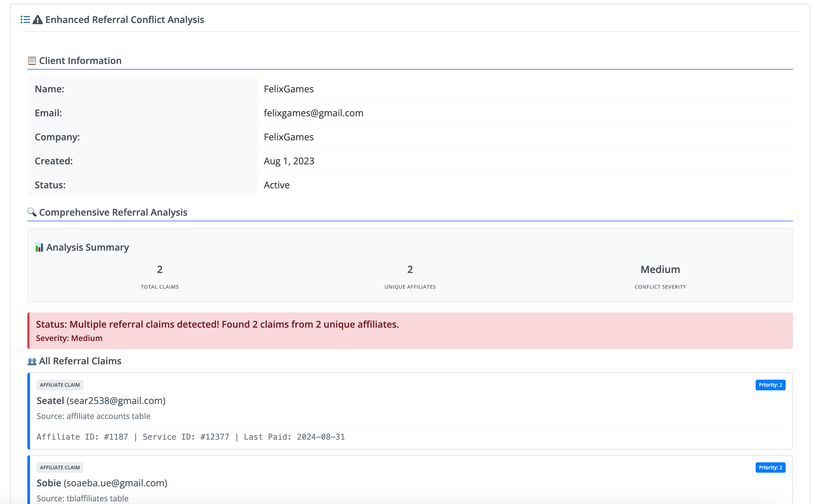Click the All Referral Claims heading
This screenshot has height=504, width=819.
pos(80,361)
